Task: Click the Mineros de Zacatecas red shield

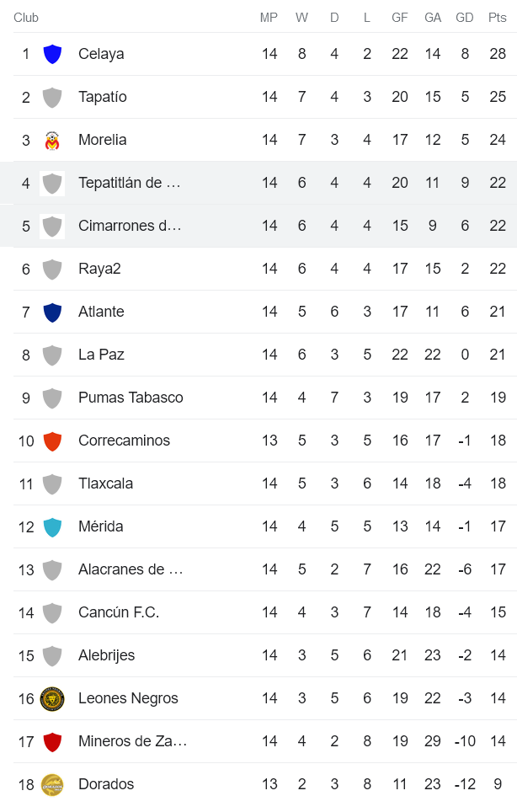Action: pos(52,741)
